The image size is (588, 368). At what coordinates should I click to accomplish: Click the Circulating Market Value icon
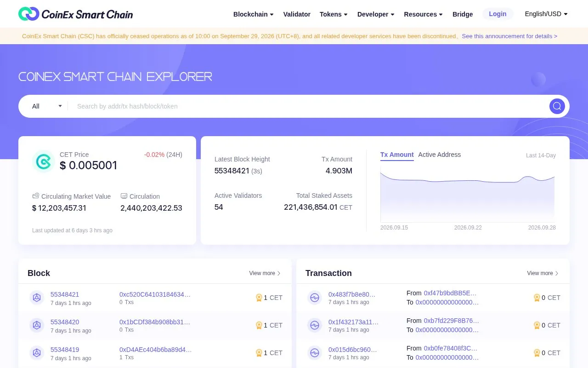coord(36,196)
